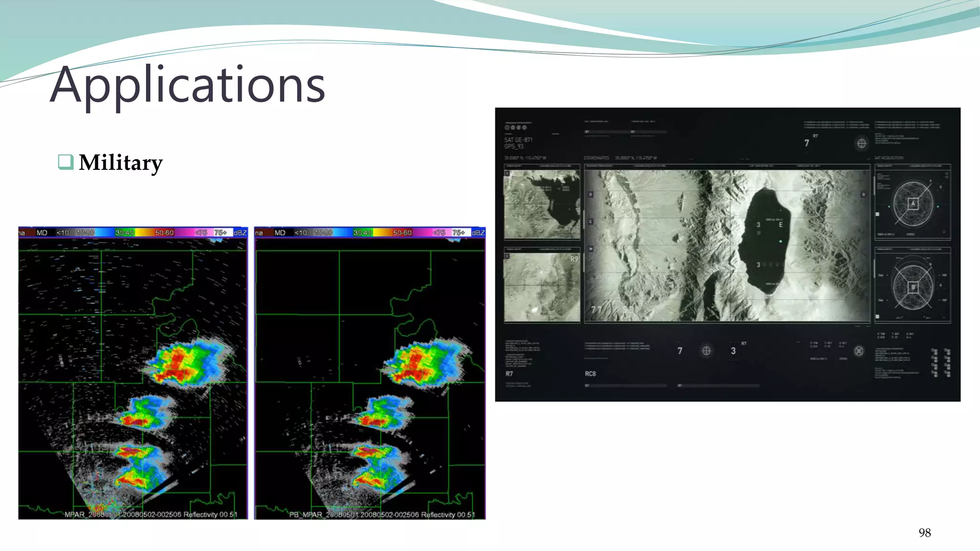Viewport: 980px width, 551px height.
Task: Click the RC8 label in the HUD
Action: click(590, 374)
